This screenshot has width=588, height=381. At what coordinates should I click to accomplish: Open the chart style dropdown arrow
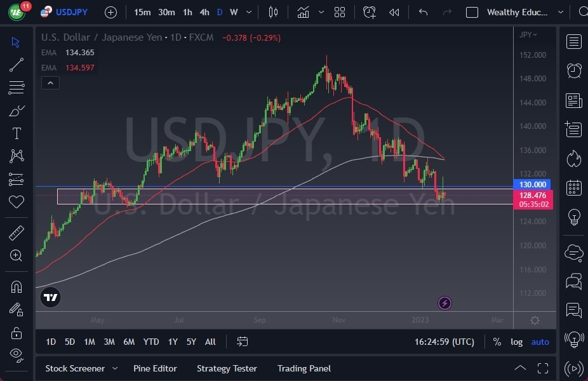[321, 12]
